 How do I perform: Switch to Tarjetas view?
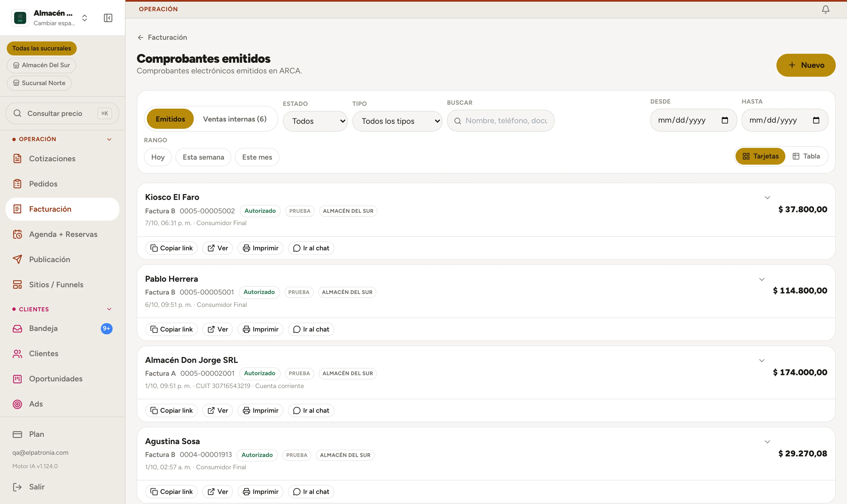click(760, 156)
